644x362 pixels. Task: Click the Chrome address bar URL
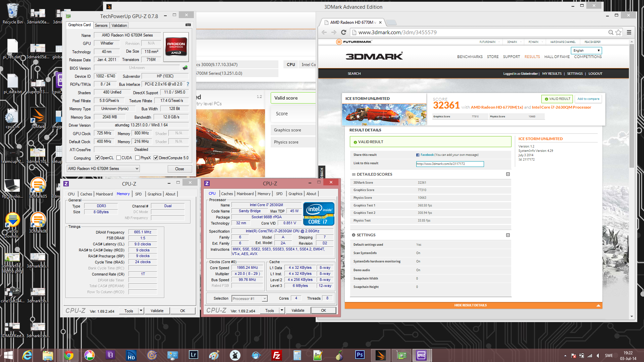pos(397,33)
